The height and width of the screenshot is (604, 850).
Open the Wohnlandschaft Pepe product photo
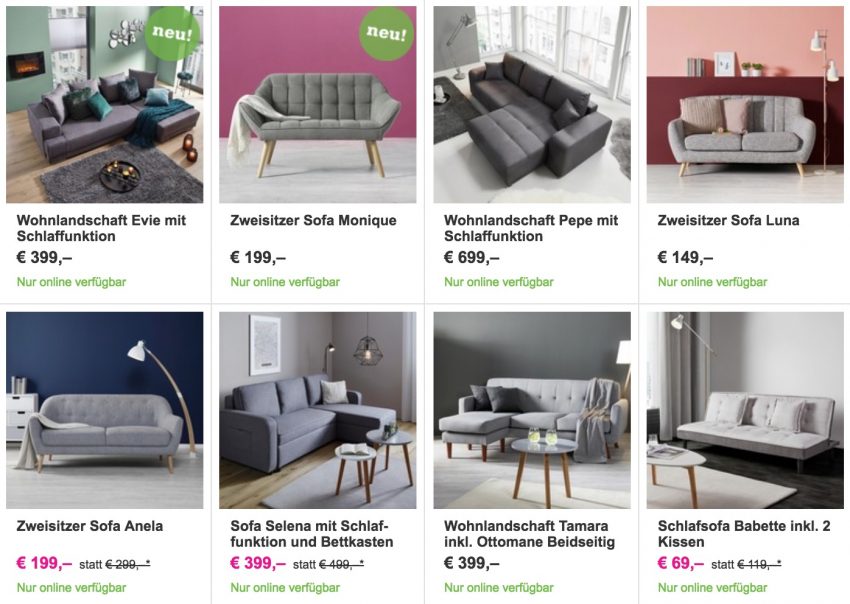click(x=532, y=105)
